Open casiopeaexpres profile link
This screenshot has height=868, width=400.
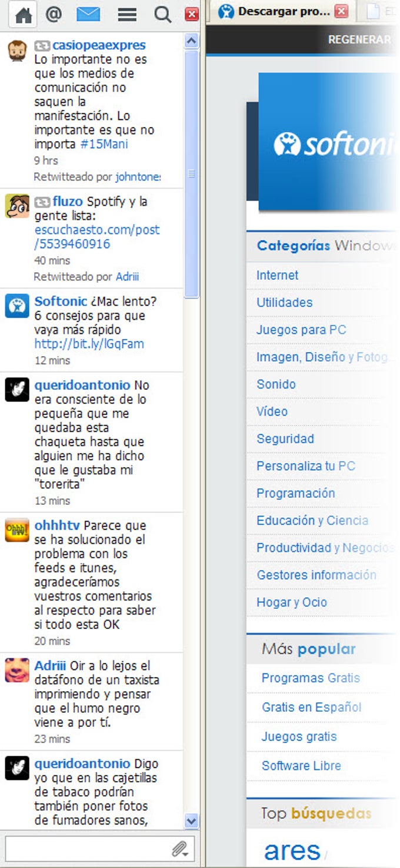[x=99, y=45]
